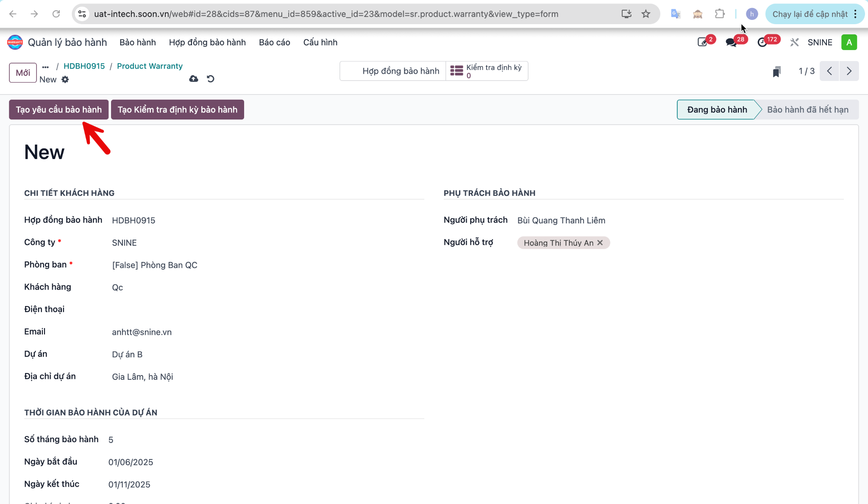Open the messages icon with 28 badge

(731, 42)
